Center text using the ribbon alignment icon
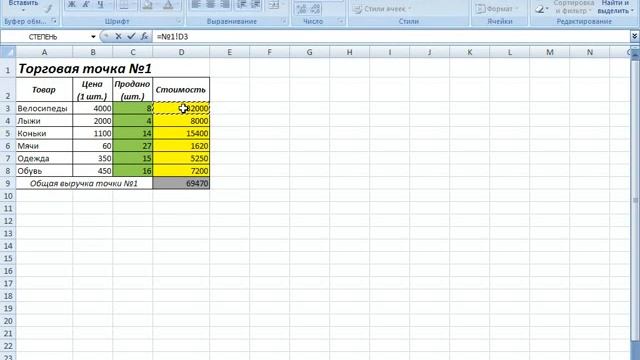Image resolution: width=640 pixels, height=360 pixels. point(211,5)
